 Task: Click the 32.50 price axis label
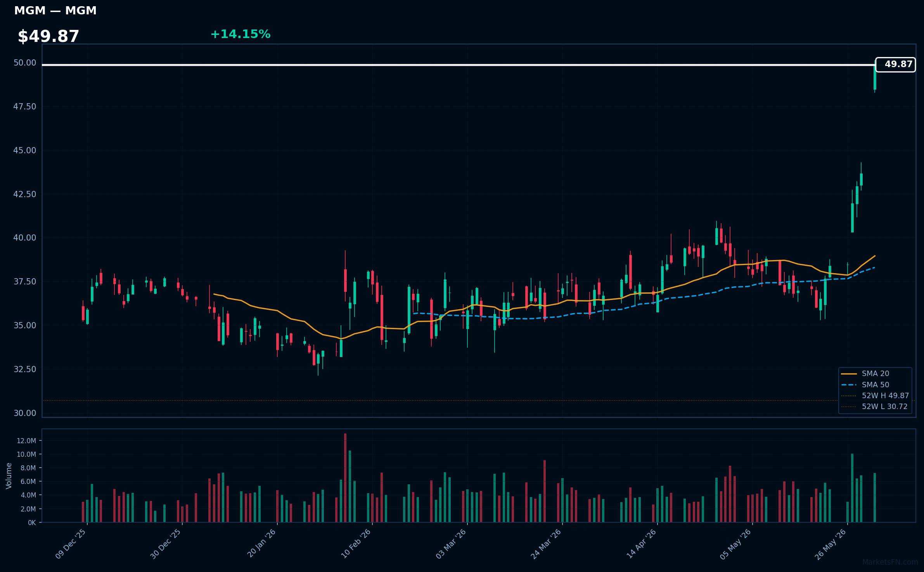[25, 369]
